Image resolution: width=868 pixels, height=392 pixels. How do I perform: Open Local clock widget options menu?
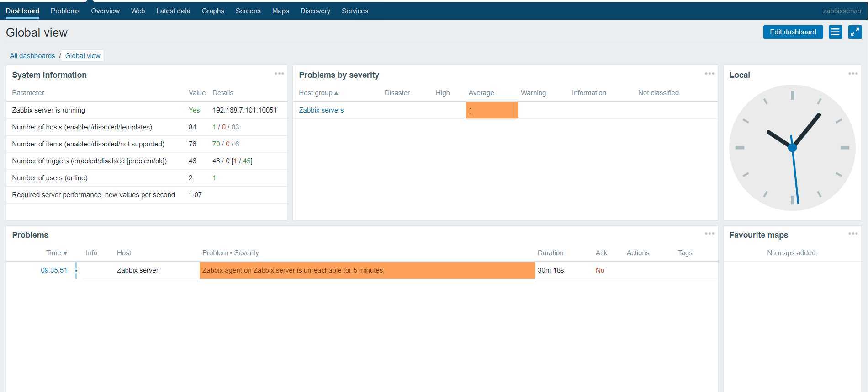tap(853, 74)
